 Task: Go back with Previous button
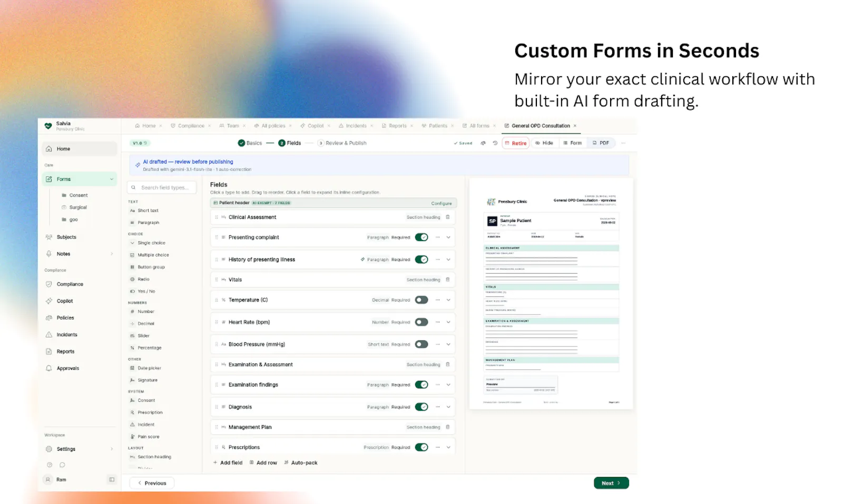tap(152, 483)
